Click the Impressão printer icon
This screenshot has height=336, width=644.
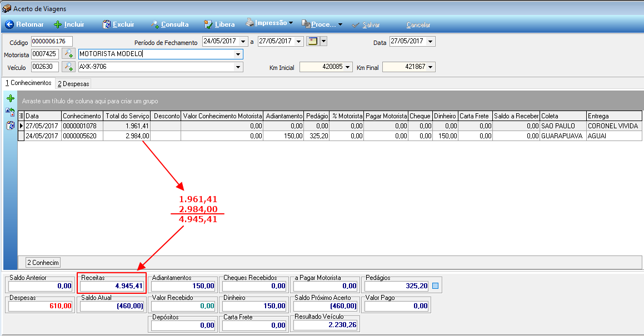[249, 23]
